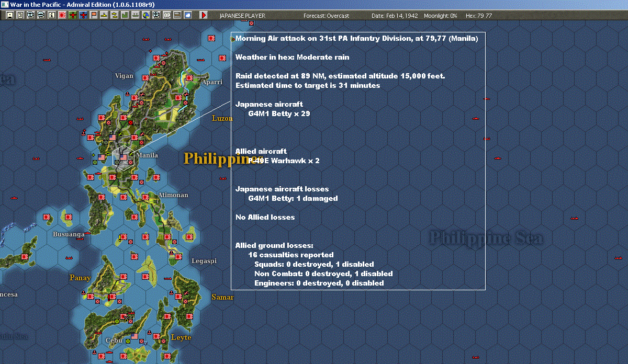Image resolution: width=628 pixels, height=364 pixels.
Task: Click the cloud weather toolbar icon
Action: (188, 15)
